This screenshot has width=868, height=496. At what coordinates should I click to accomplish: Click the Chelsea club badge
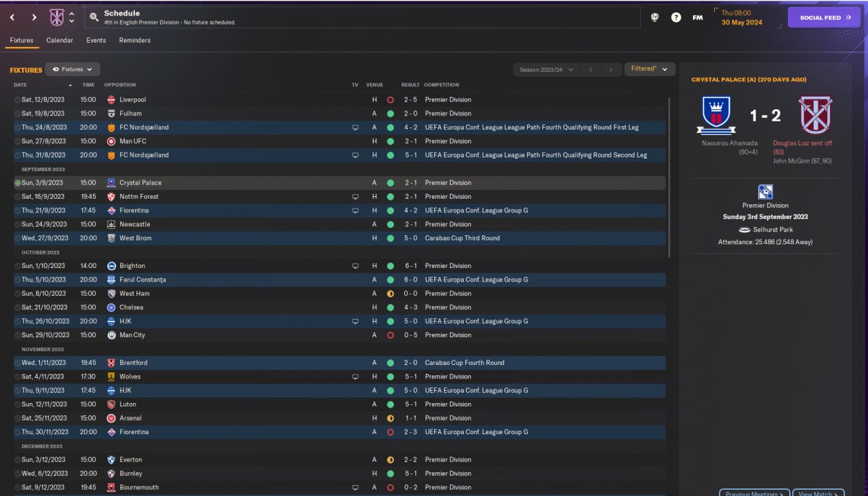111,307
